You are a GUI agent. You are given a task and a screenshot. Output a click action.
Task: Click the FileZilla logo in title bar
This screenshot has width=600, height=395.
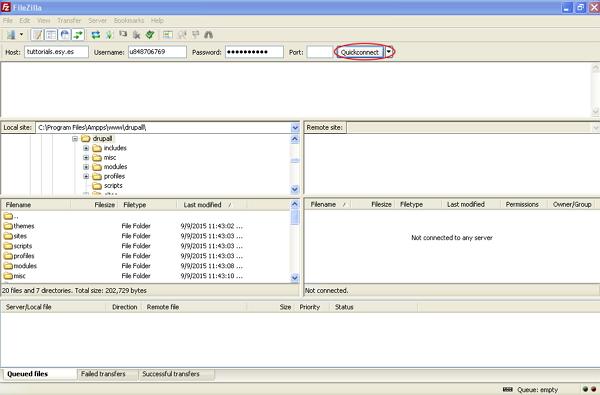pos(6,7)
